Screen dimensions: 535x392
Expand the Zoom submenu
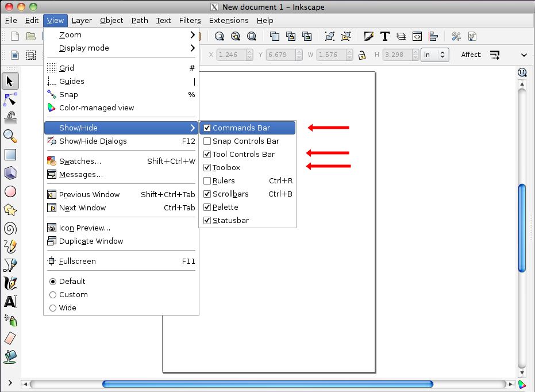[x=121, y=35]
